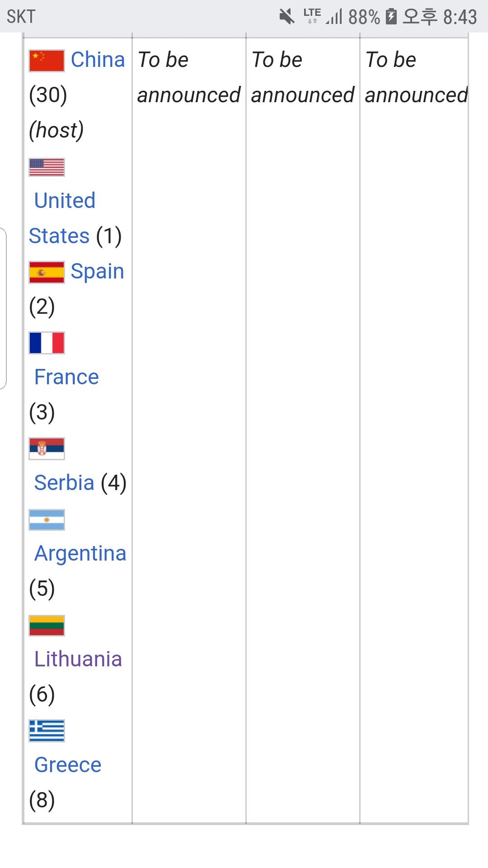Tap the Argentina flag icon
The width and height of the screenshot is (488, 868).
47,520
